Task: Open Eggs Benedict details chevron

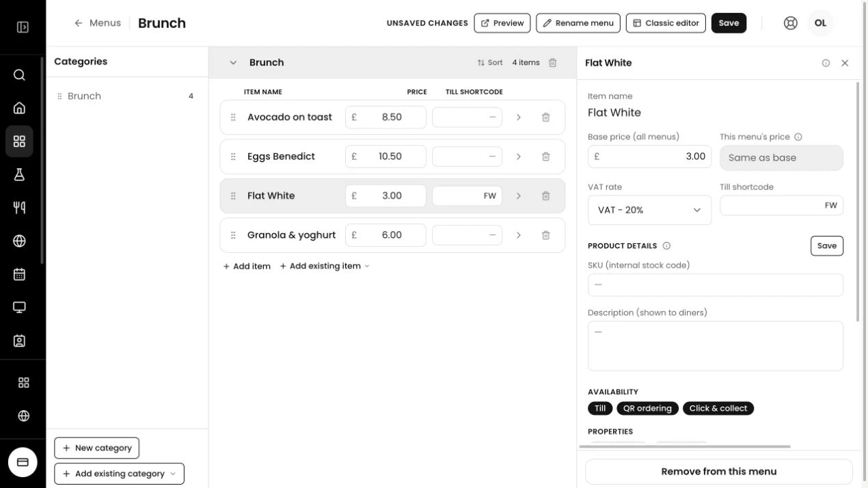Action: pyautogui.click(x=519, y=157)
